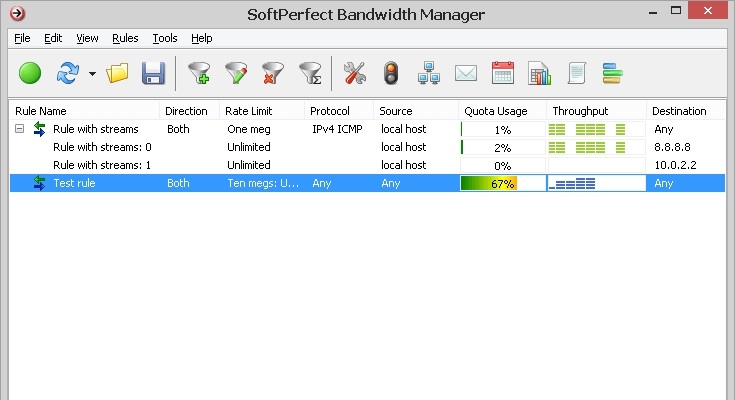Click the Test rule throughput graph
Viewport: 735px width, 400px height.
point(596,183)
